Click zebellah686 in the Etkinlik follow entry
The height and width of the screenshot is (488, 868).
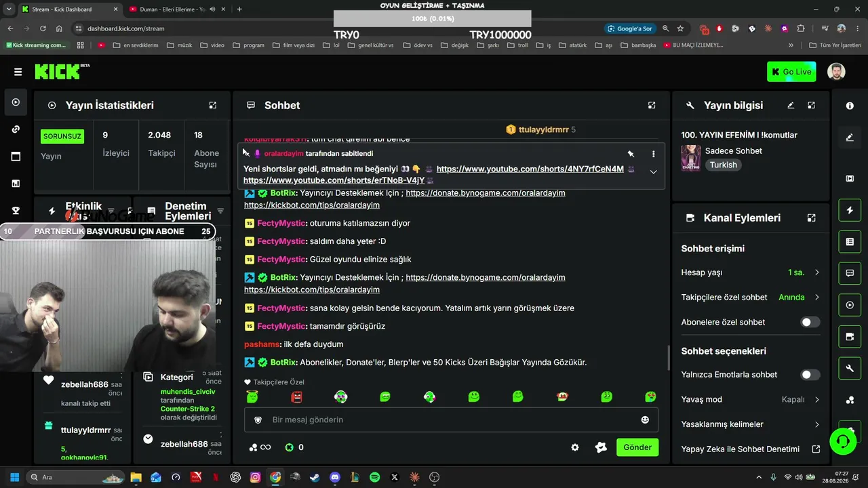tap(85, 384)
